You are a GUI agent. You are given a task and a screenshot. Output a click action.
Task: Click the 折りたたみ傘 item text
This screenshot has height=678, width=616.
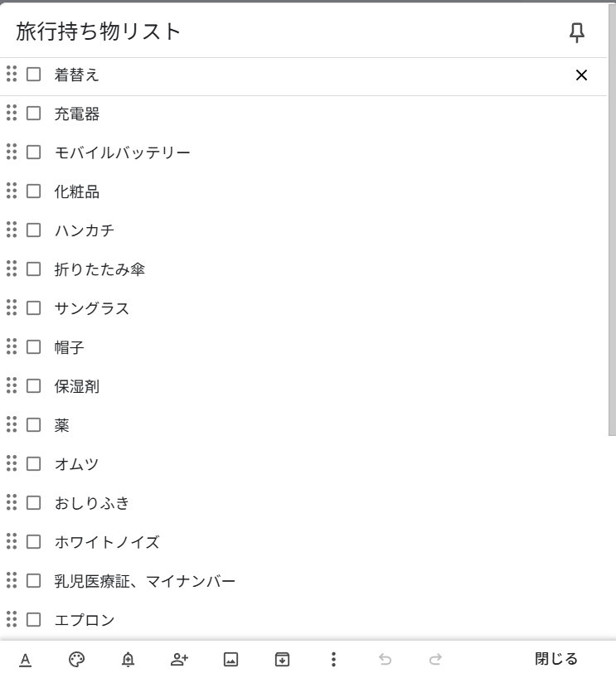(99, 269)
